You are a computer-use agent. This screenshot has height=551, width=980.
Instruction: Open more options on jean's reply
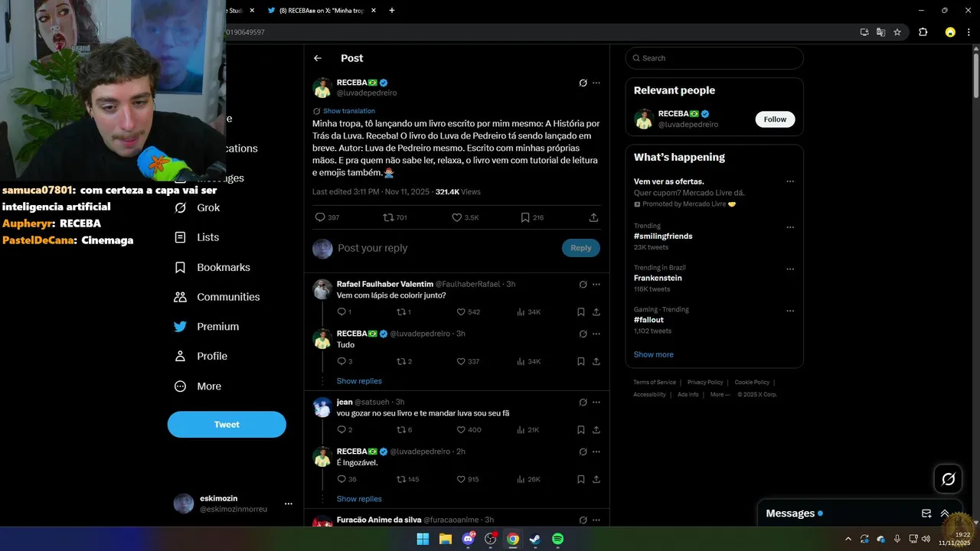pyautogui.click(x=596, y=403)
